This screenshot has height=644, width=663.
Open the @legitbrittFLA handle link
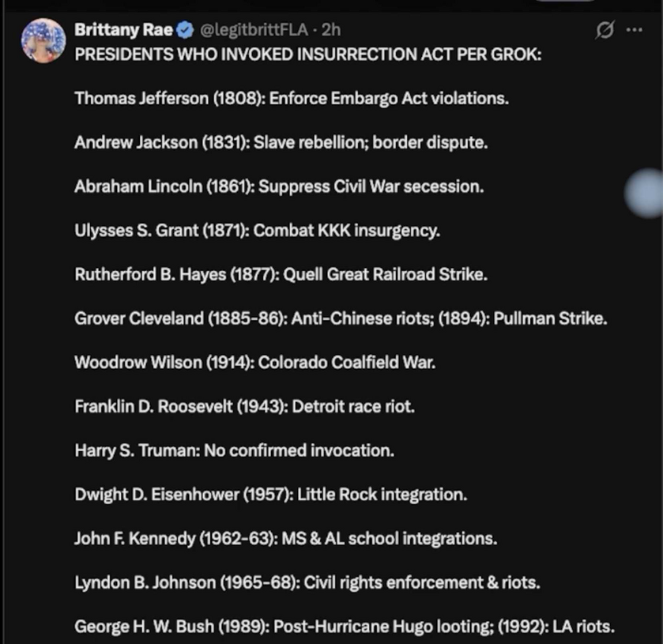pos(253,31)
